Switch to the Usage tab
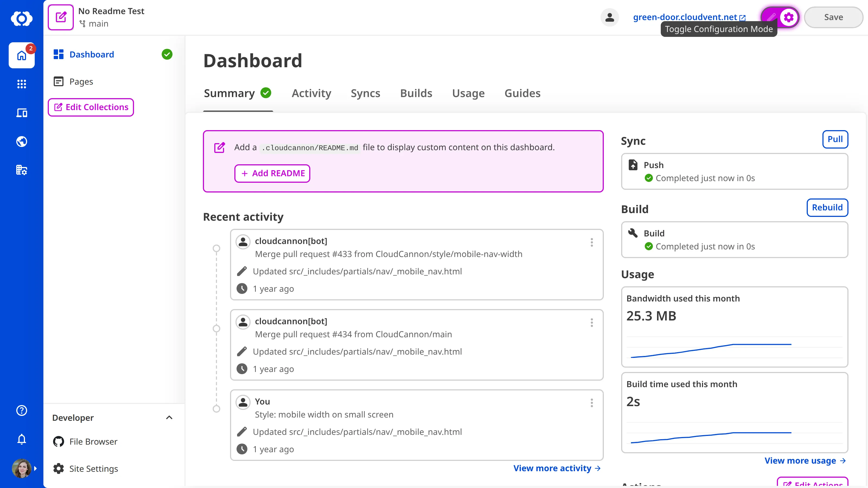This screenshot has width=868, height=488. point(468,93)
